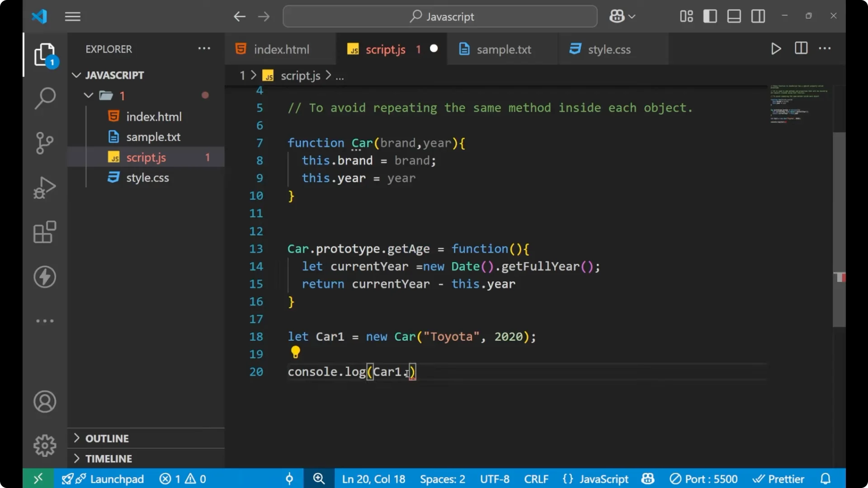Change language mode from JavaScript in status bar
The height and width of the screenshot is (488, 868).
pyautogui.click(x=604, y=479)
